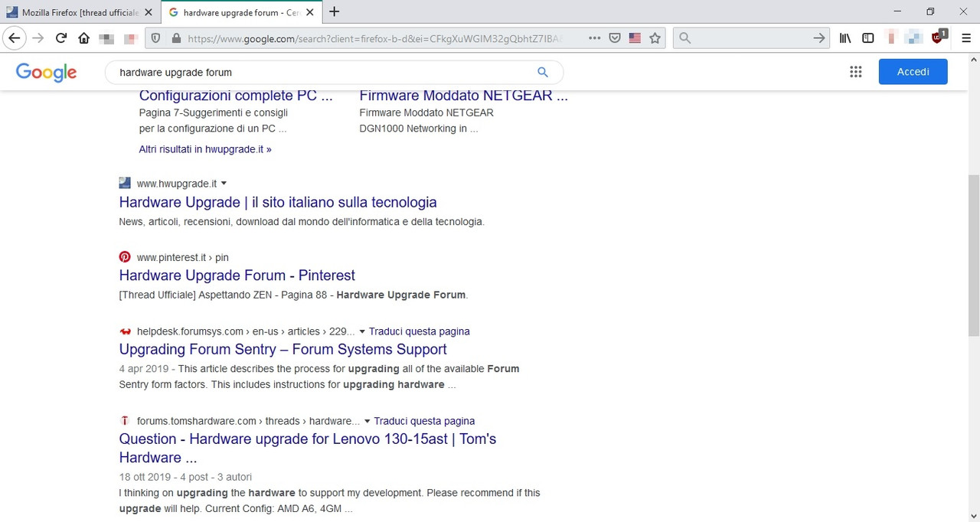Bookmark this page with the star
The image size is (980, 522).
[655, 38]
